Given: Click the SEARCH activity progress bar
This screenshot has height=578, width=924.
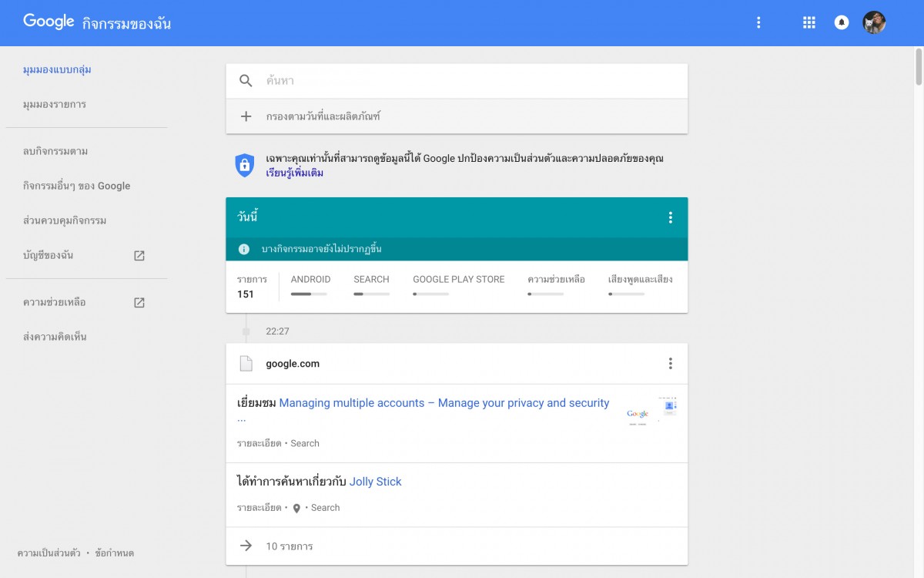Looking at the screenshot, I should 371,294.
